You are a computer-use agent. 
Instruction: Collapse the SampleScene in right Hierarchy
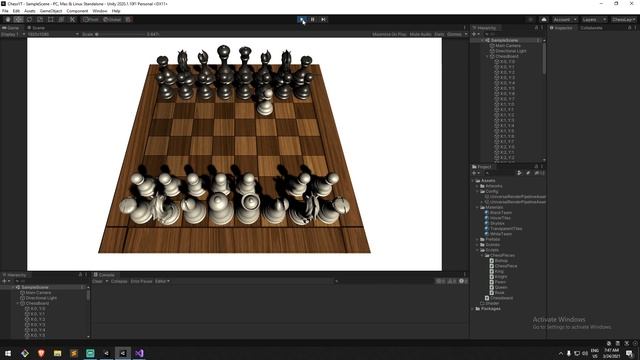pos(482,40)
